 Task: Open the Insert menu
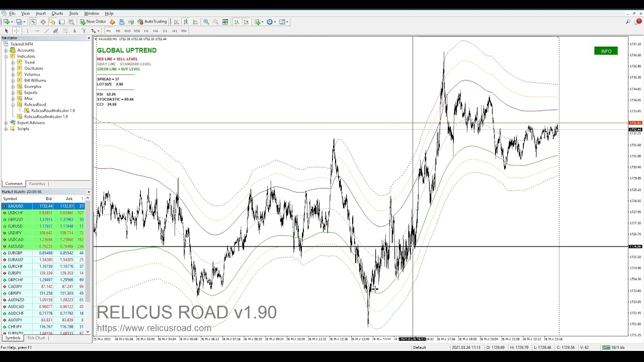[x=40, y=13]
